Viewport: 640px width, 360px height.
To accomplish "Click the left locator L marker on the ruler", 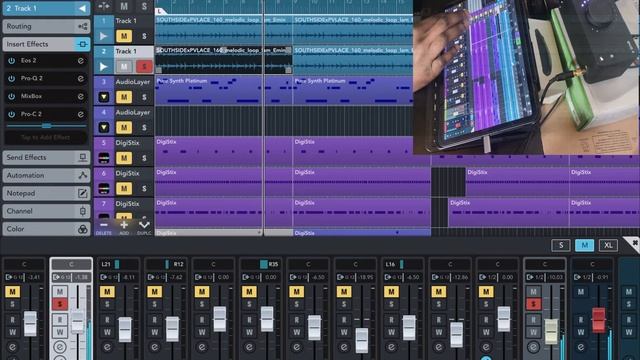I will pos(160,11).
